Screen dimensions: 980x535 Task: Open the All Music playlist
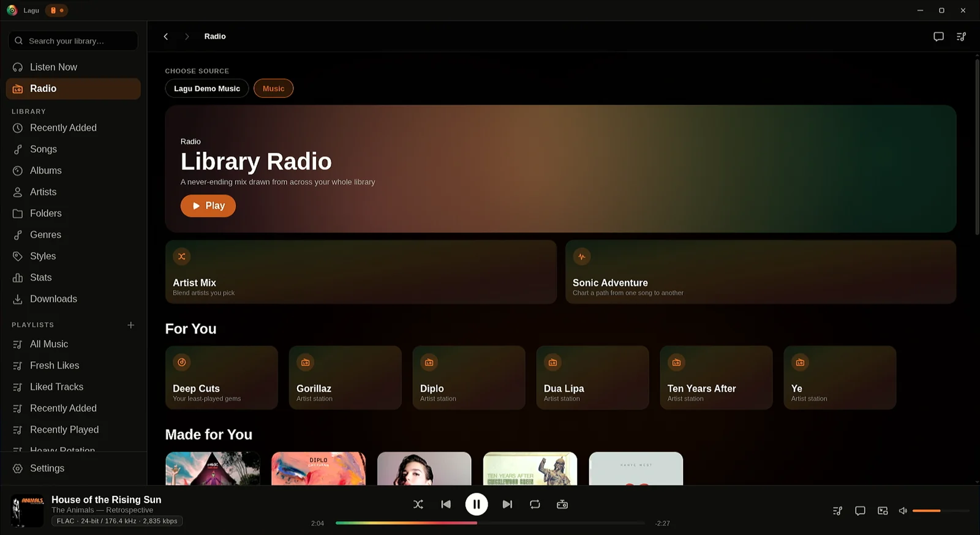(73, 345)
